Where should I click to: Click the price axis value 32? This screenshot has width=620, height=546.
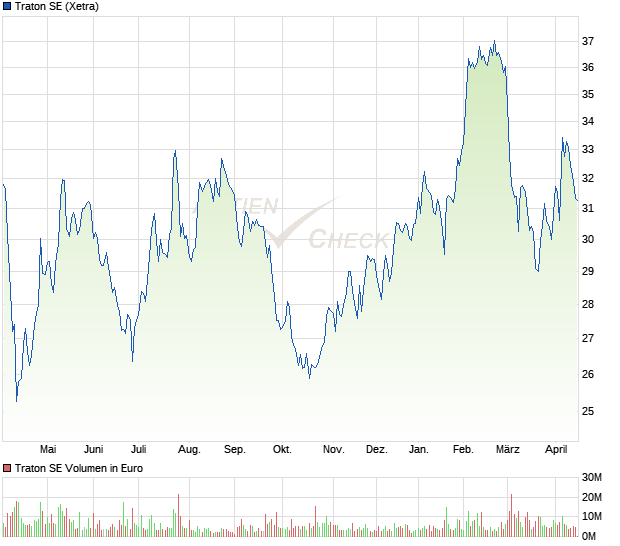coord(588,178)
